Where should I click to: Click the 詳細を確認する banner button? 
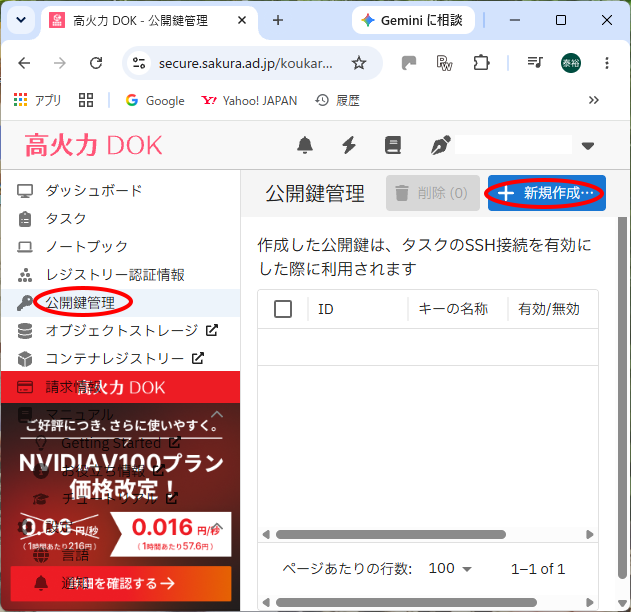(121, 583)
